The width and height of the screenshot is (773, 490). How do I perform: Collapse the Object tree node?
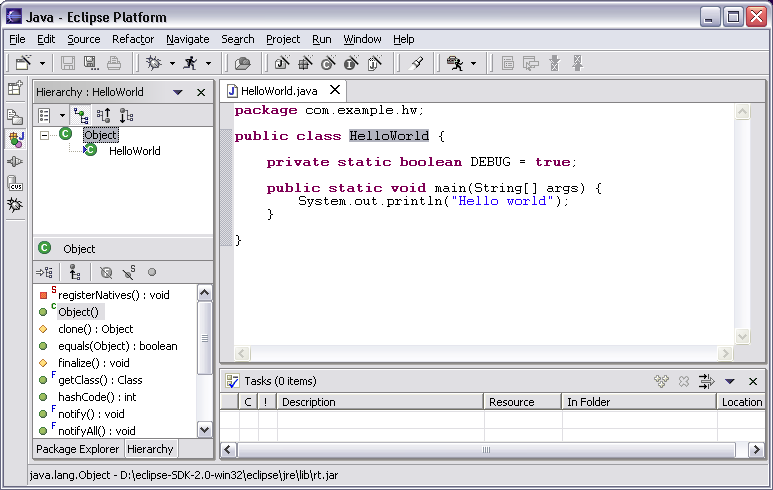tap(44, 135)
